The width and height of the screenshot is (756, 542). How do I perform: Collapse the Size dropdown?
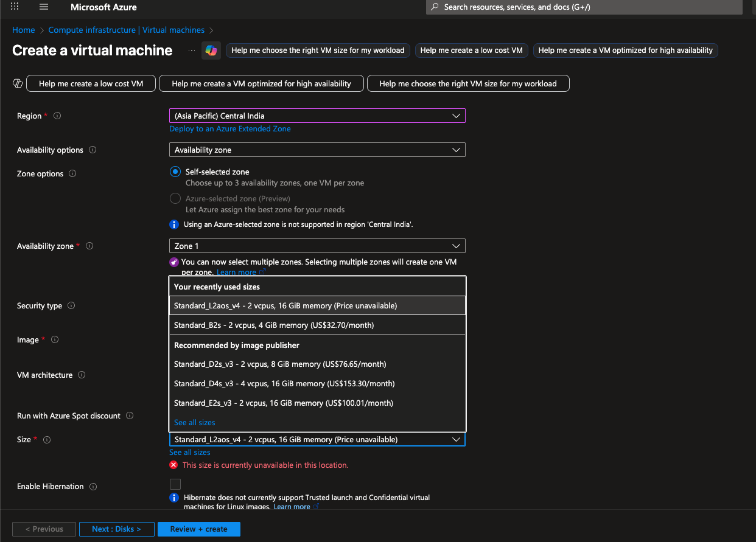[x=317, y=439]
